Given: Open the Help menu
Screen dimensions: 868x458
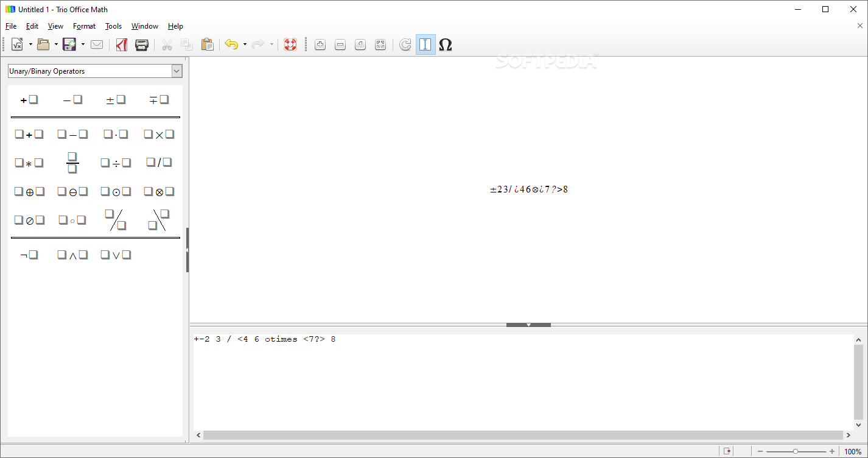Looking at the screenshot, I should tap(175, 26).
